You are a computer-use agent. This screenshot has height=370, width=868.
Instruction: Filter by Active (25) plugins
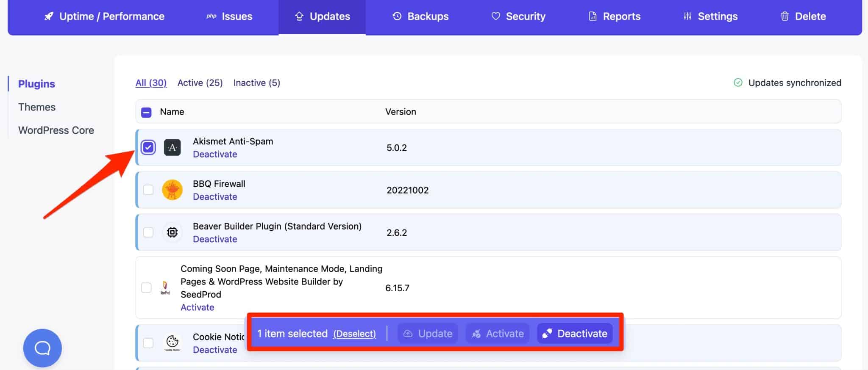pyautogui.click(x=200, y=83)
